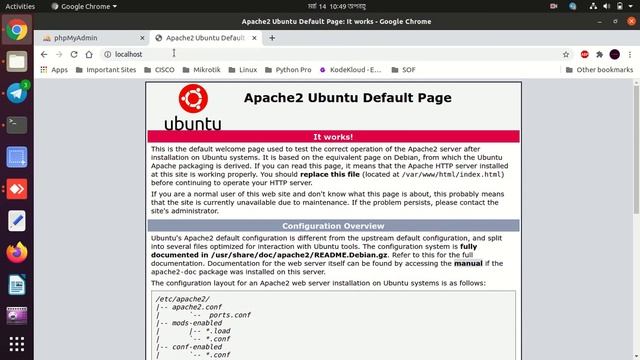This screenshot has width=640, height=360.
Task: Click the 'ports.conf' line in code block
Action: [229, 315]
